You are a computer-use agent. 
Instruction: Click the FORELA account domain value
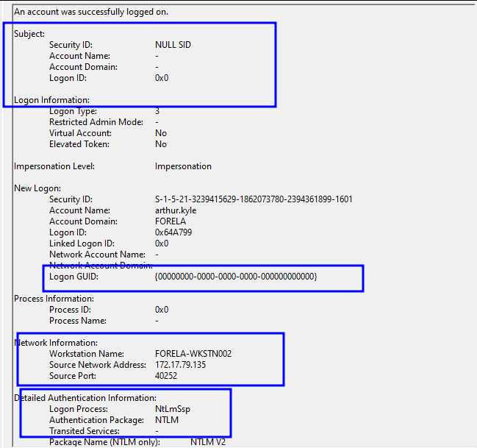tap(171, 221)
